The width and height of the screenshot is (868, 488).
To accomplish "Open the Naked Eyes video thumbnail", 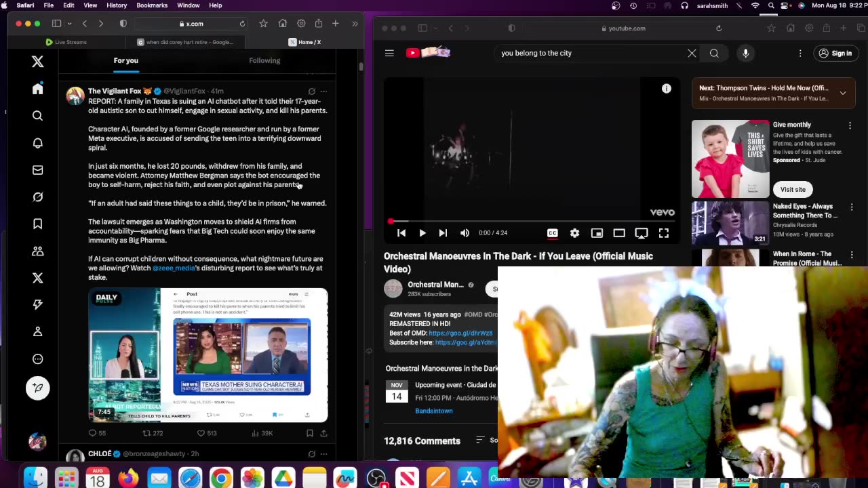I will click(x=730, y=222).
